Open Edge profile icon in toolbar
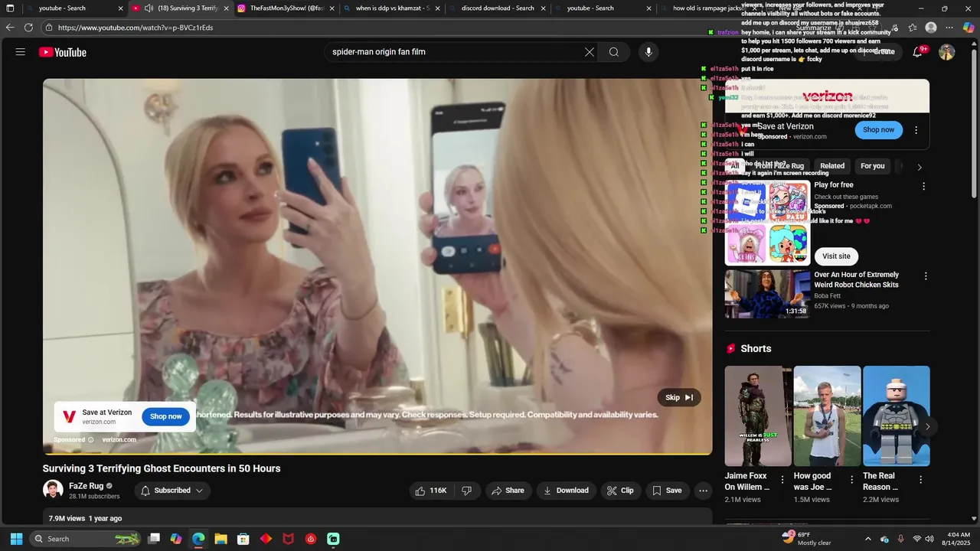 (x=931, y=28)
